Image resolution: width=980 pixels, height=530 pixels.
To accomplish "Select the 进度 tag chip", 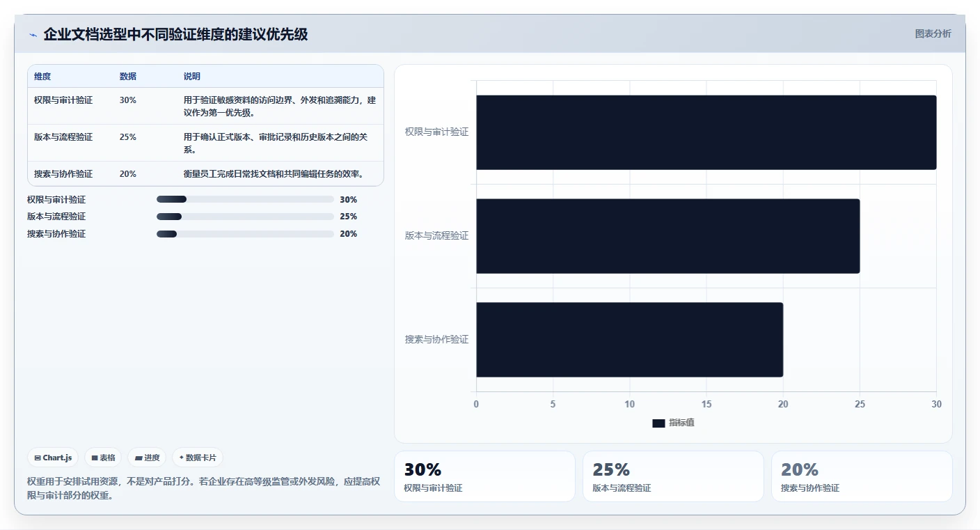I will click(x=147, y=458).
